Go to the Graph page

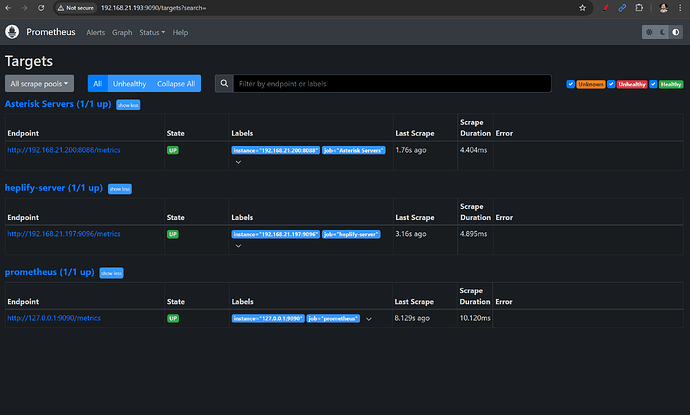(x=122, y=32)
